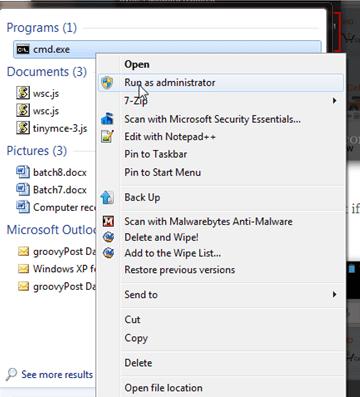The image size is (360, 397).
Task: Open the See more results link
Action: tap(57, 375)
